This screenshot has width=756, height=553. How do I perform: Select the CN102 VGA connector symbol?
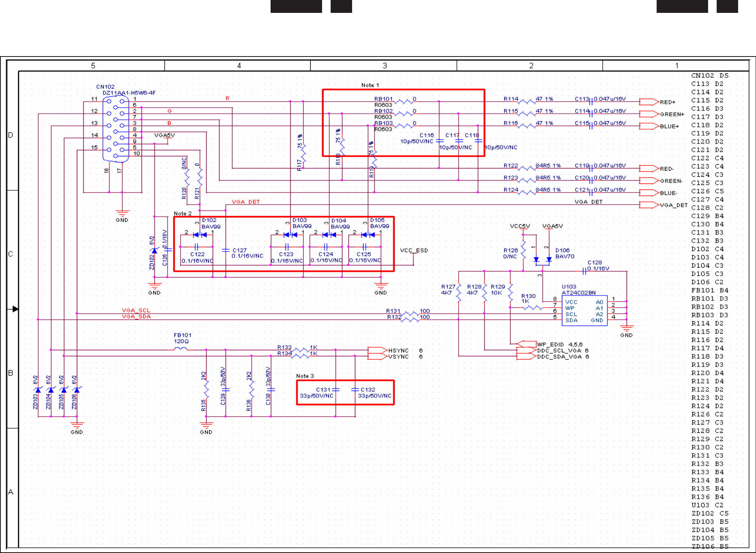pyautogui.click(x=116, y=129)
